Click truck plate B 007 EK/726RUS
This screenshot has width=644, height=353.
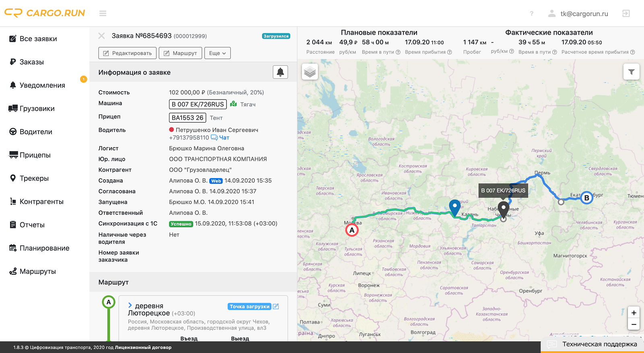click(198, 104)
